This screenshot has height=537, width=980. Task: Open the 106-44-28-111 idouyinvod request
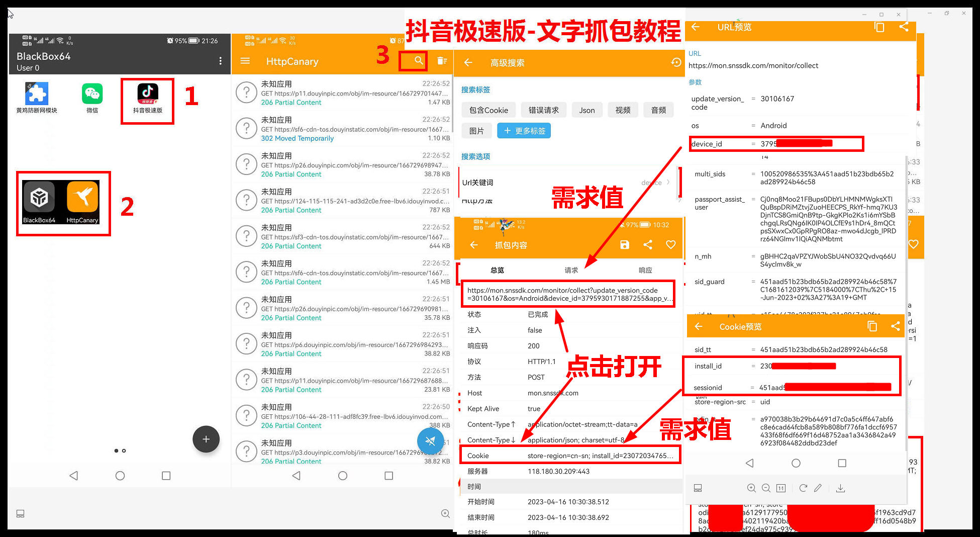tap(343, 416)
